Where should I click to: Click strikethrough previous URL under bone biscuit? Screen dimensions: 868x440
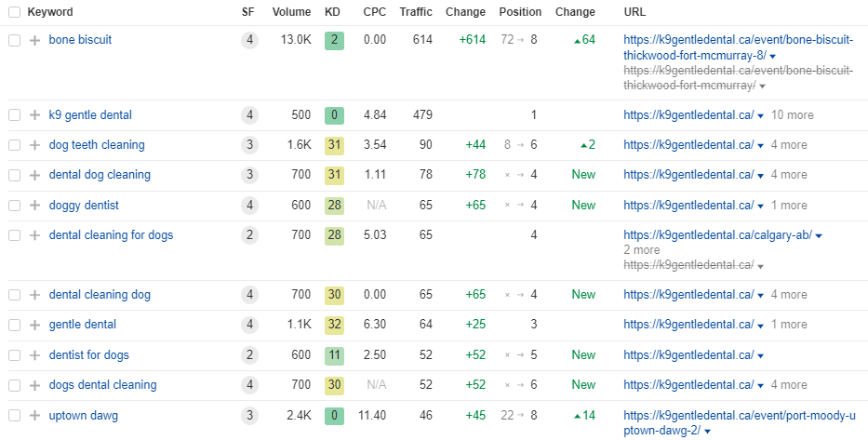tap(738, 78)
